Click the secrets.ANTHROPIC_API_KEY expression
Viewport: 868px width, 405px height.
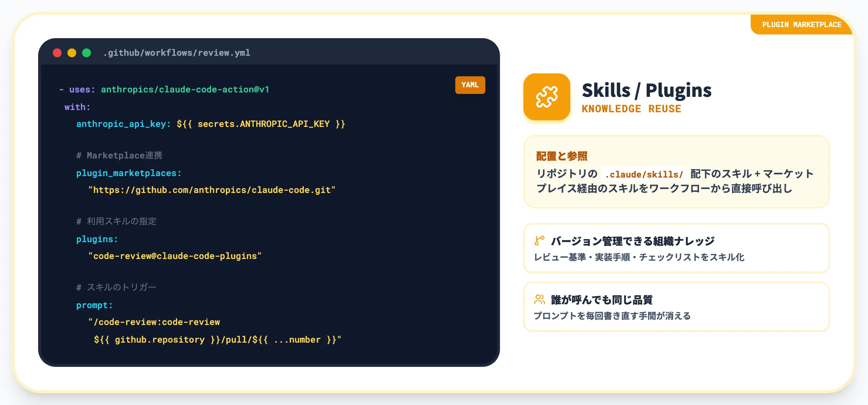261,124
